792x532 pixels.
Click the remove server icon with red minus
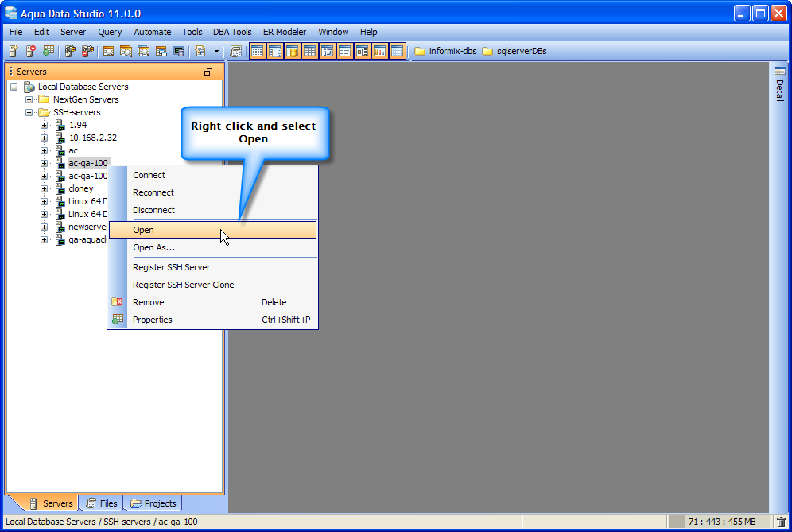point(31,51)
